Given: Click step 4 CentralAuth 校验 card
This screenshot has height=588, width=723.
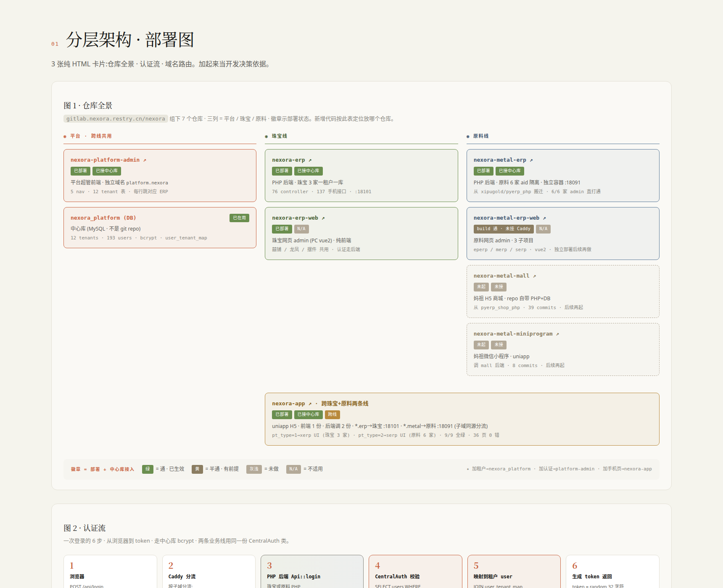Looking at the screenshot, I should coord(415,572).
